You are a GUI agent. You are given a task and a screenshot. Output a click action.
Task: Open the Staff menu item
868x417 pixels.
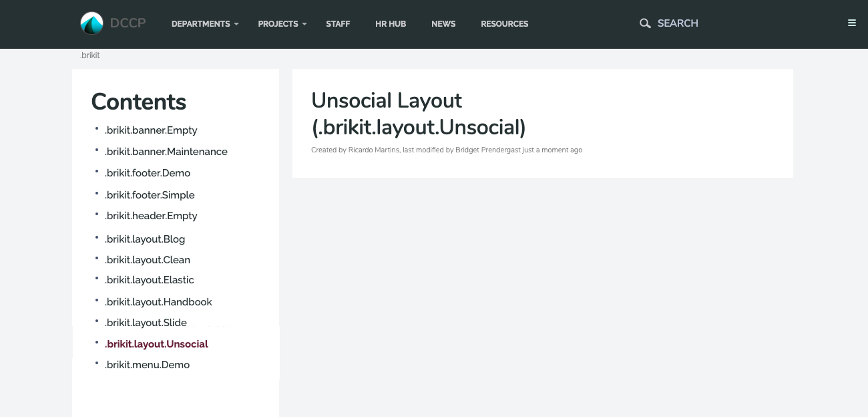coord(338,23)
